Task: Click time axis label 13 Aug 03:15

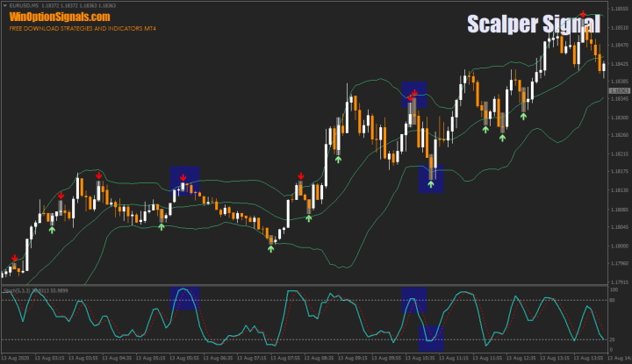Action: click(49, 358)
